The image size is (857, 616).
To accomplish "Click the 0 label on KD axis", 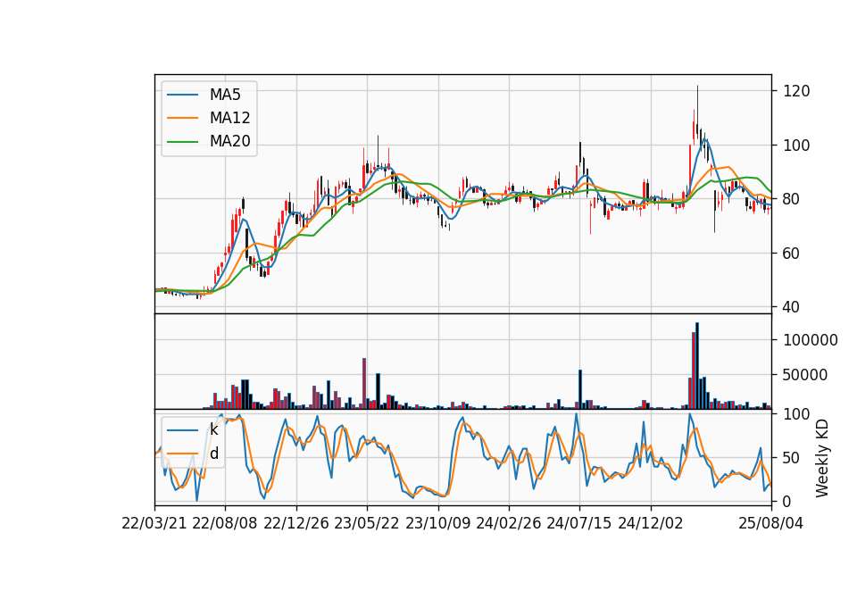I will click(787, 501).
